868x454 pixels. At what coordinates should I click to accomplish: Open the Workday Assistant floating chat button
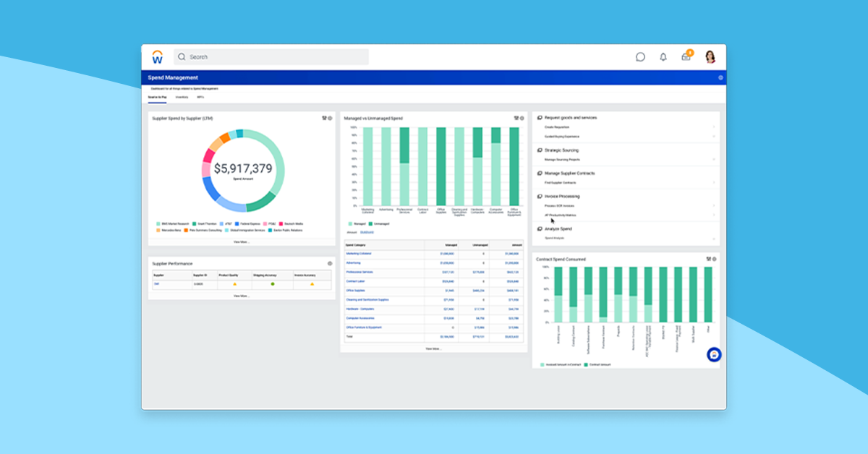713,356
